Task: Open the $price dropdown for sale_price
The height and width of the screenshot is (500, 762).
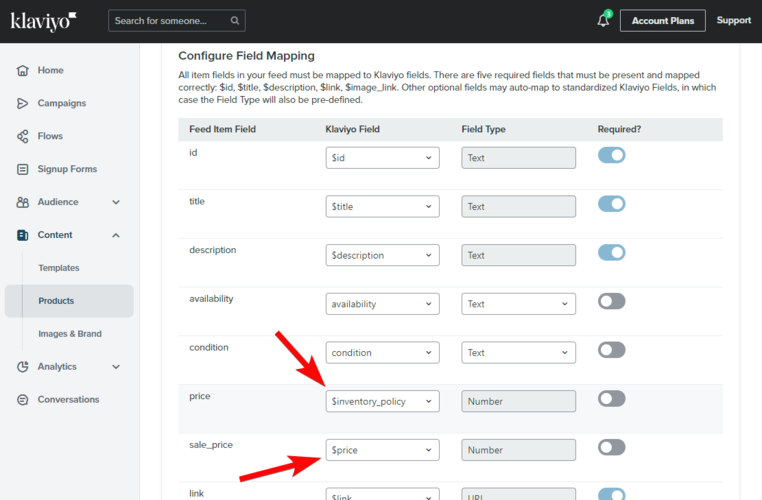Action: pos(382,450)
